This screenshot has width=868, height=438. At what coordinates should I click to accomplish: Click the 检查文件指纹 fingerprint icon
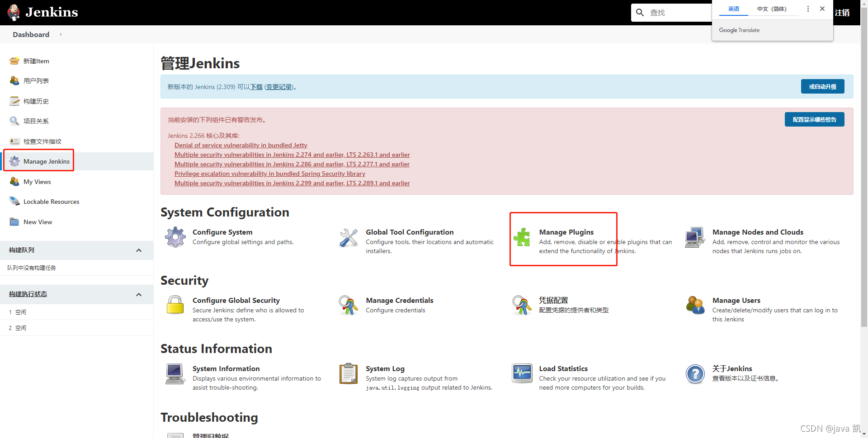pos(14,141)
